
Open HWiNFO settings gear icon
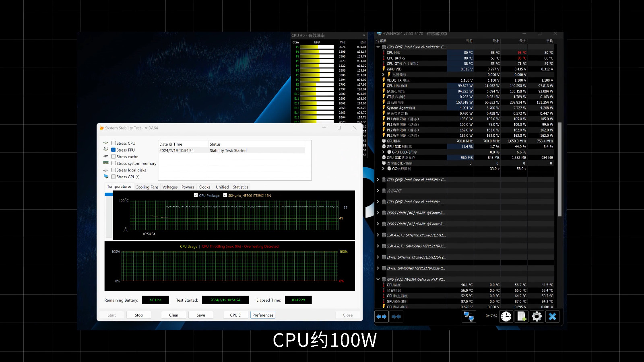pyautogui.click(x=537, y=317)
